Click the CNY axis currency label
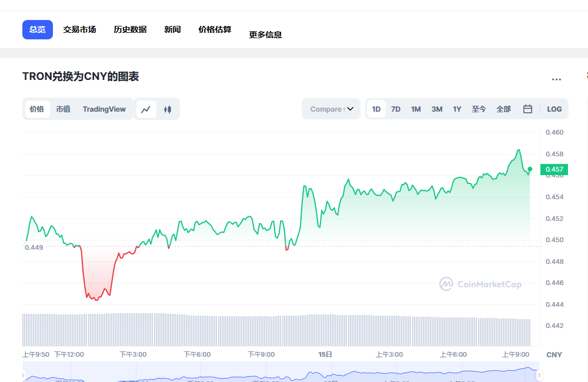 [554, 354]
